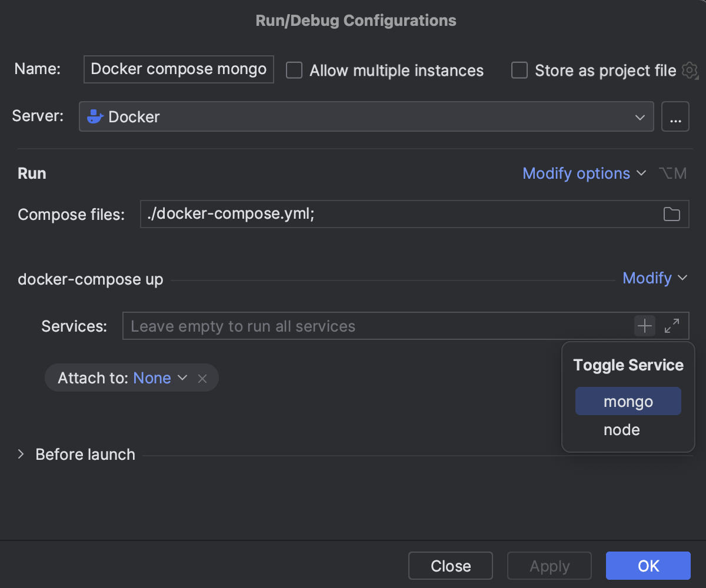Click the gear icon beside Store as project file
This screenshot has width=706, height=588.
pyautogui.click(x=689, y=71)
